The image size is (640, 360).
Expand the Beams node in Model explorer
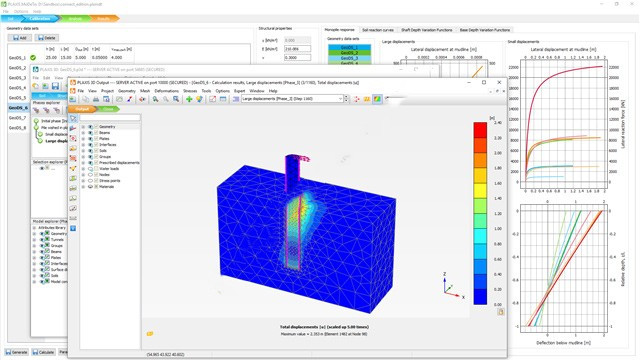pos(35,252)
